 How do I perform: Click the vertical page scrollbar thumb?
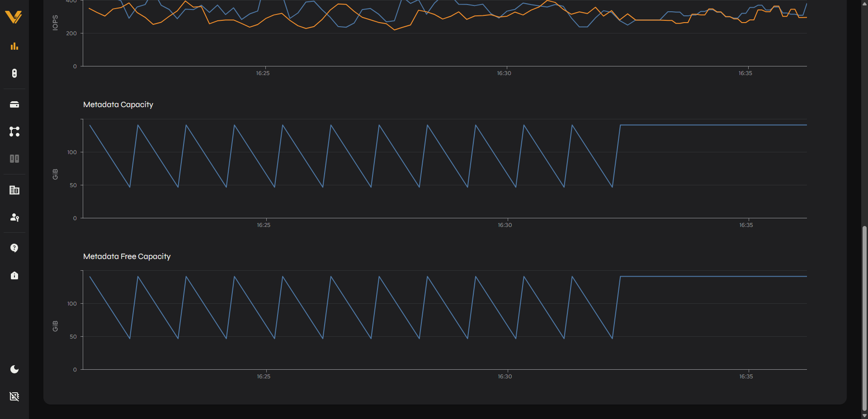(864, 319)
